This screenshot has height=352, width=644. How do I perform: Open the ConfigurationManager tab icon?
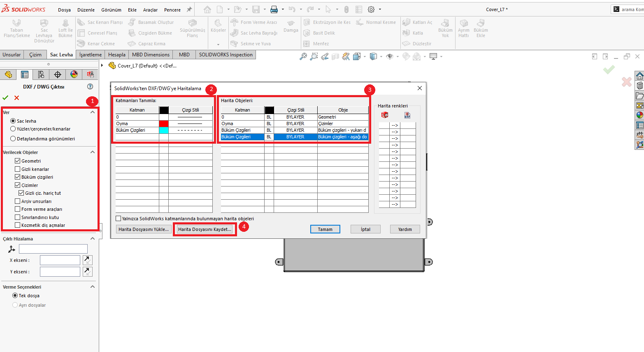(41, 75)
